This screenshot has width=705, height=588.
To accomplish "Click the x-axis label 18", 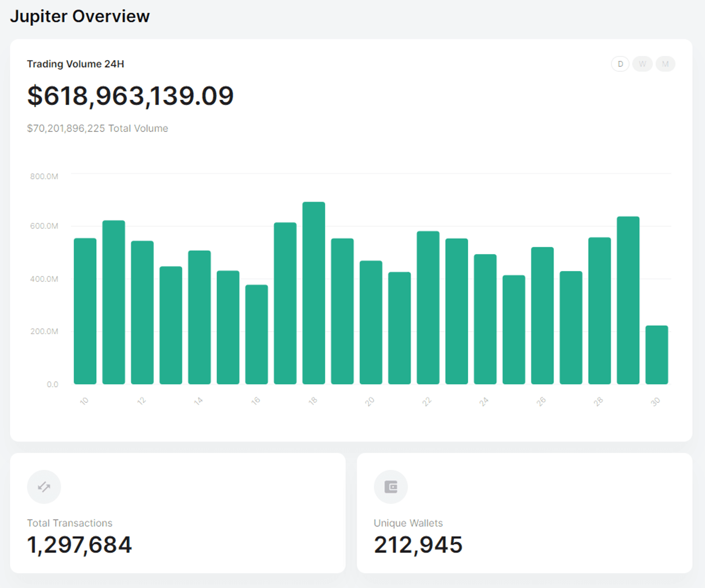I will pyautogui.click(x=313, y=401).
